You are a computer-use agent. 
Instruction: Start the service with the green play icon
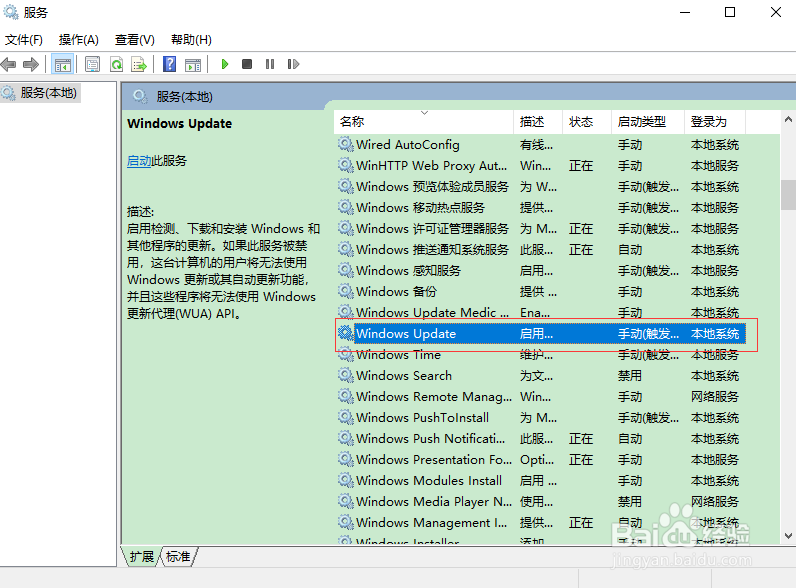click(225, 64)
